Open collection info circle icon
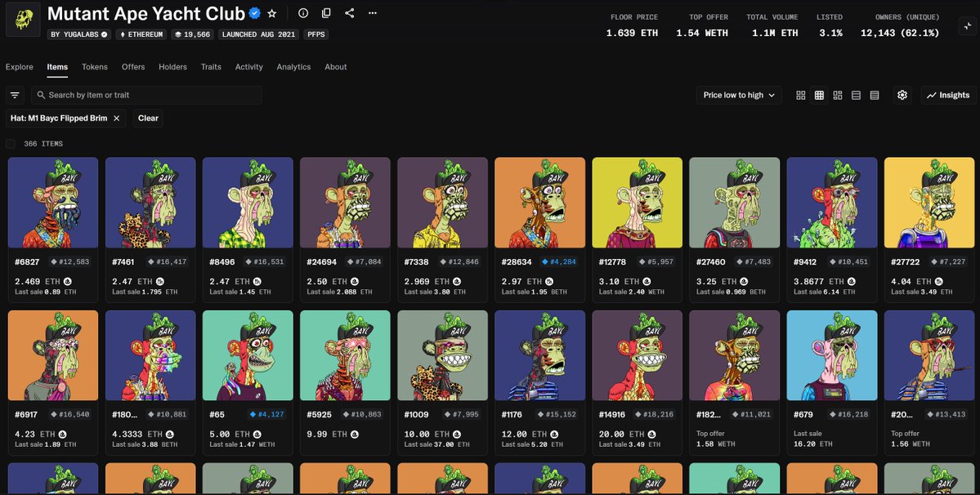Image resolution: width=980 pixels, height=495 pixels. click(303, 13)
